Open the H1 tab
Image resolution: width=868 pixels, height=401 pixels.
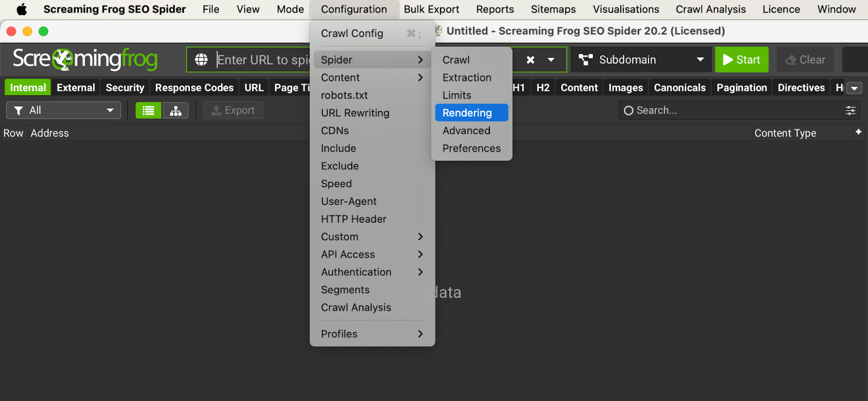519,88
